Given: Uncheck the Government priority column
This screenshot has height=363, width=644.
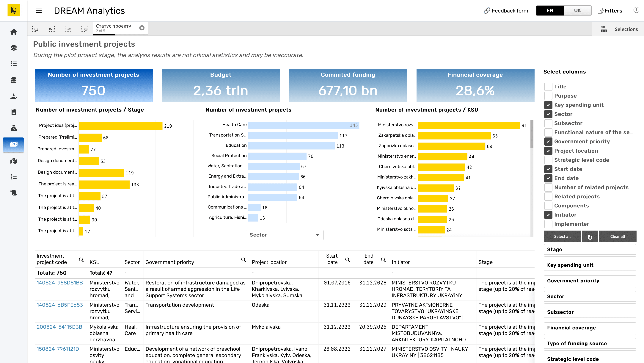Looking at the screenshot, I should (x=548, y=142).
